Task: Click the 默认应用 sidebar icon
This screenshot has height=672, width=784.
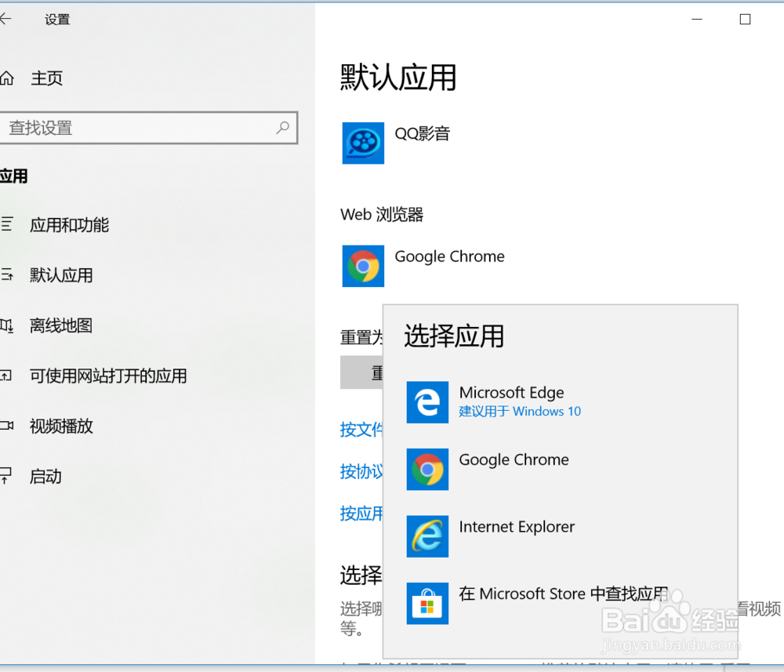Action: point(6,274)
